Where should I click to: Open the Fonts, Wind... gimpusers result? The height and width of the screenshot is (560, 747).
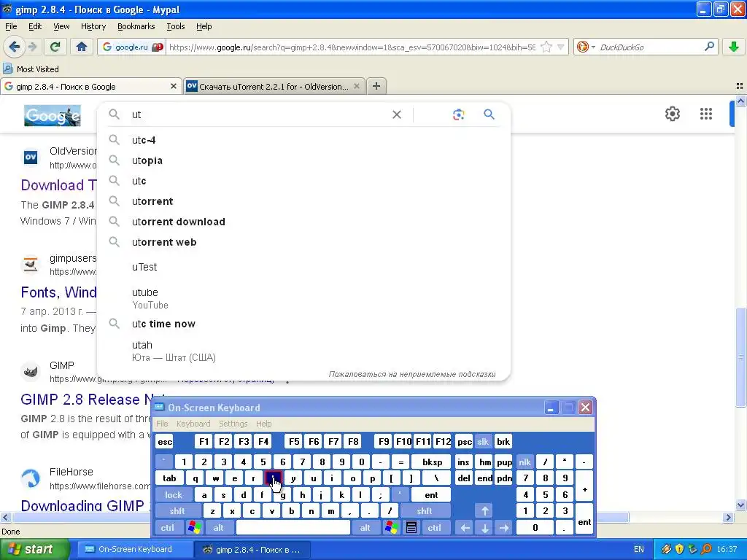pyautogui.click(x=58, y=292)
